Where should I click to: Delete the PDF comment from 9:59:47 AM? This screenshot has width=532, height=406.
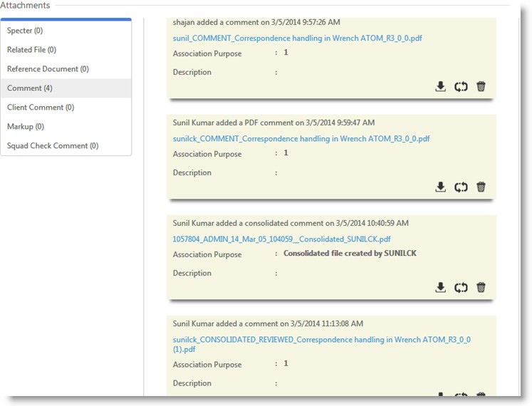coord(481,187)
